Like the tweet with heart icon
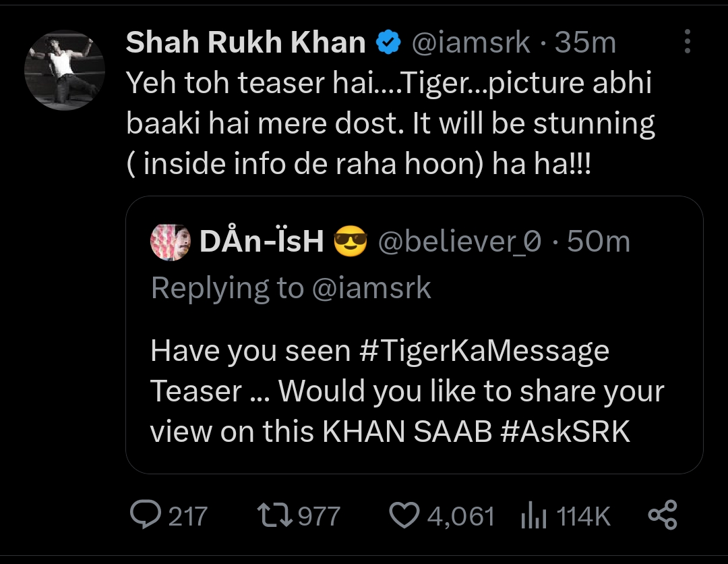728x564 pixels. point(404,516)
